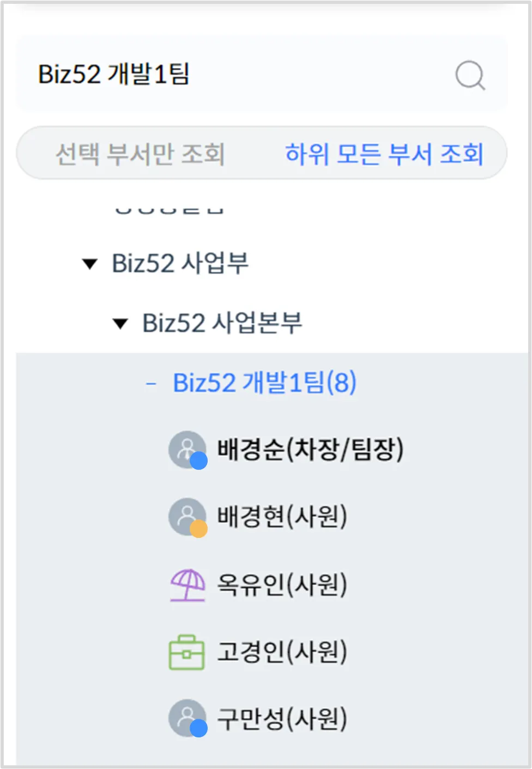This screenshot has height=769, width=532.
Task: Select member 옥유인(사원)
Action: [x=282, y=585]
